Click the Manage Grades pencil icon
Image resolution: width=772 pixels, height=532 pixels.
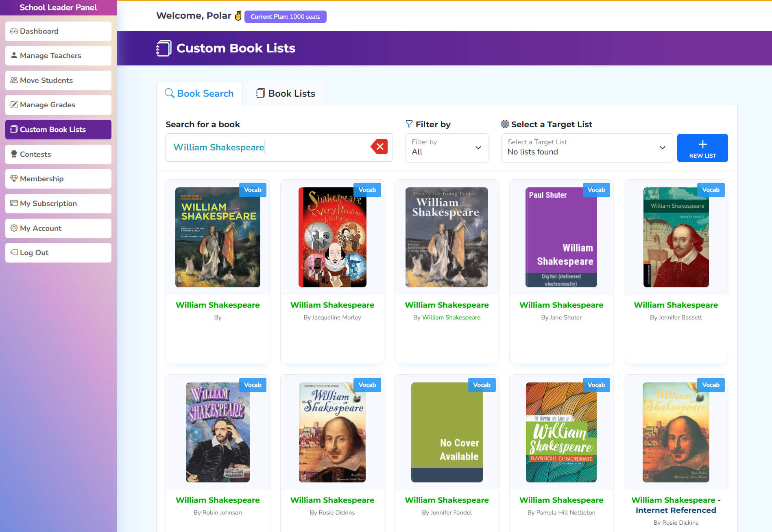point(14,105)
